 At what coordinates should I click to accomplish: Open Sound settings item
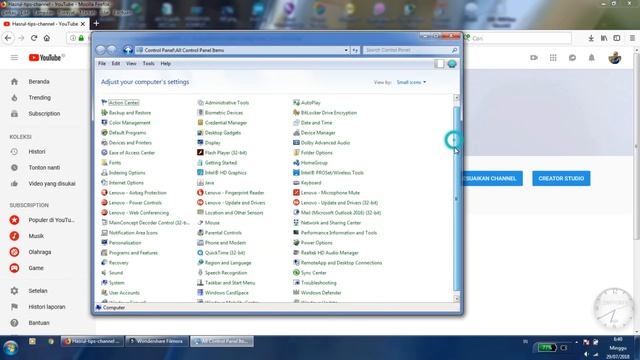click(x=112, y=273)
